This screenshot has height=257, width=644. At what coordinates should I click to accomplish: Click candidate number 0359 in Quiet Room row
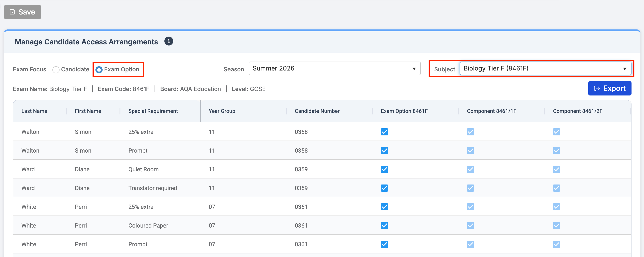click(x=301, y=169)
